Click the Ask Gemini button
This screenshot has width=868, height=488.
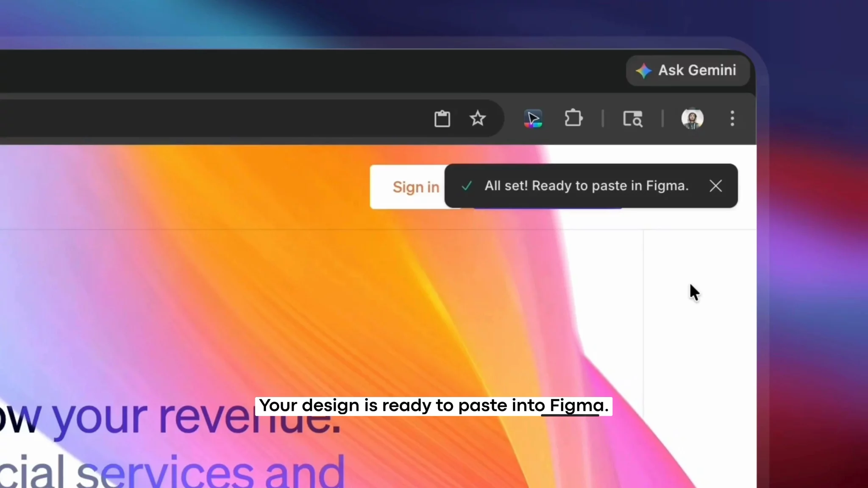point(687,70)
